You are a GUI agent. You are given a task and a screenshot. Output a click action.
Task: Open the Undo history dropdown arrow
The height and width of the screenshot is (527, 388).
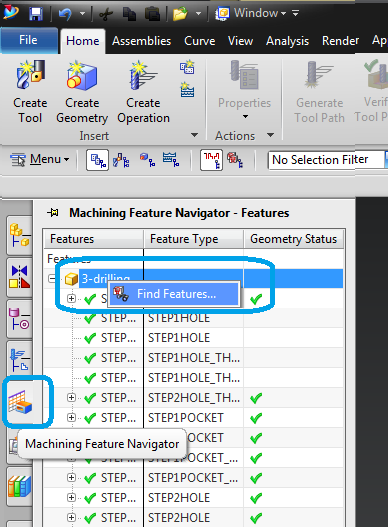[x=82, y=14]
